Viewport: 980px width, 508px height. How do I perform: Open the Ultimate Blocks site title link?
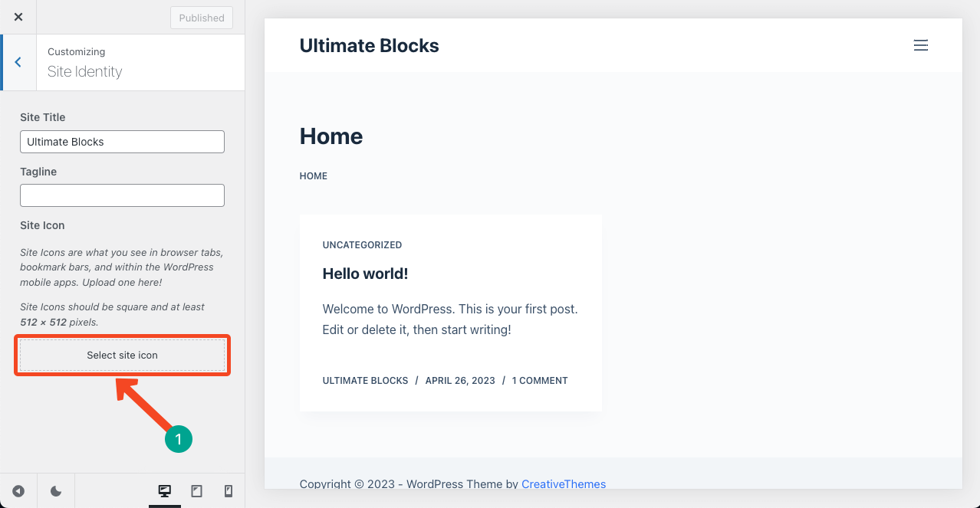point(369,46)
